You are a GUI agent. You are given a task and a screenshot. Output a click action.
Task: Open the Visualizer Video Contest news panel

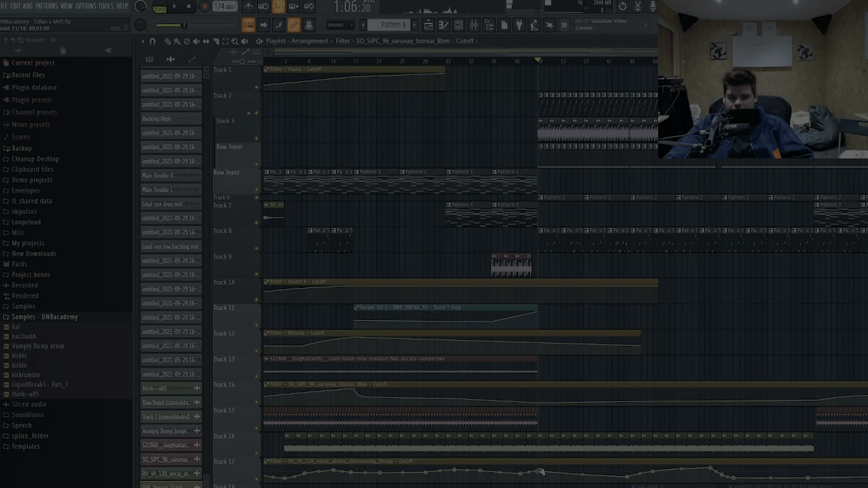coord(612,25)
